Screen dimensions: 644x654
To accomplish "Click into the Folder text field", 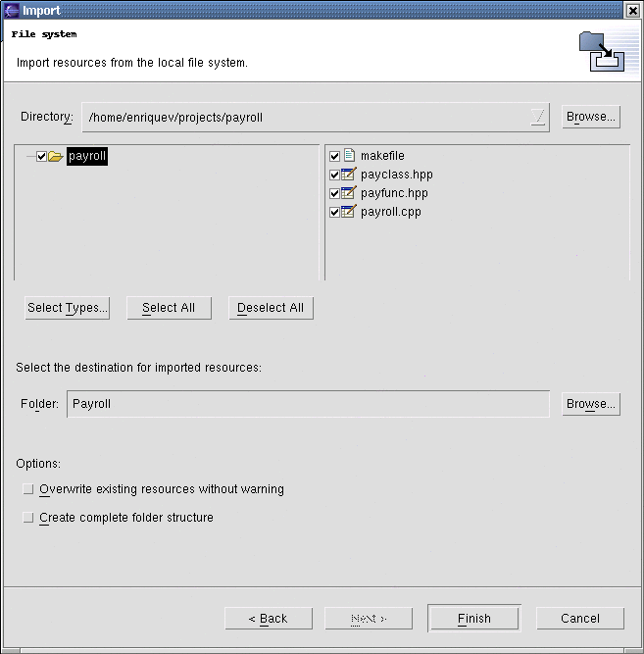I will point(308,404).
